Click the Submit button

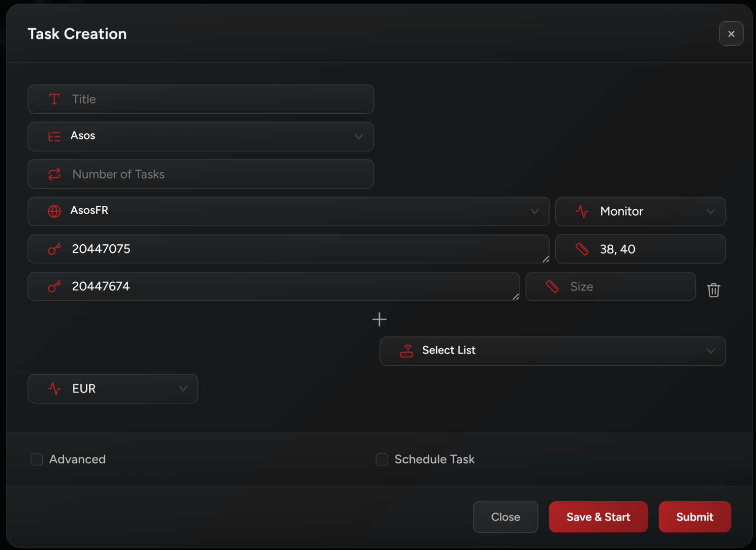pos(694,517)
